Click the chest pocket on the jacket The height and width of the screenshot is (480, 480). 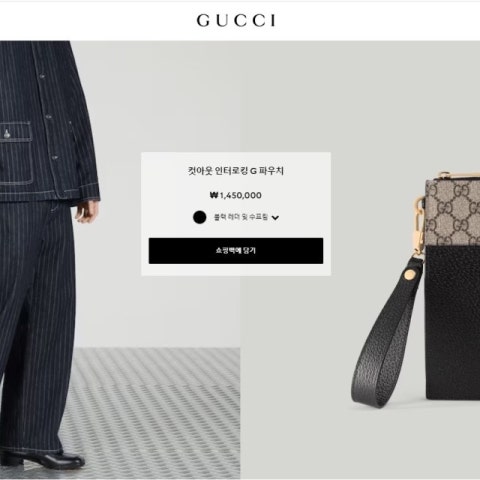click(x=16, y=153)
